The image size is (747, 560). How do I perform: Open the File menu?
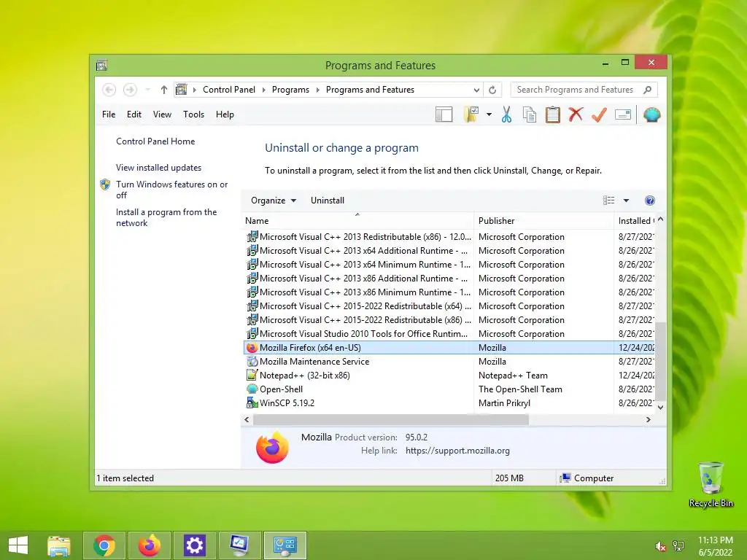tap(109, 114)
